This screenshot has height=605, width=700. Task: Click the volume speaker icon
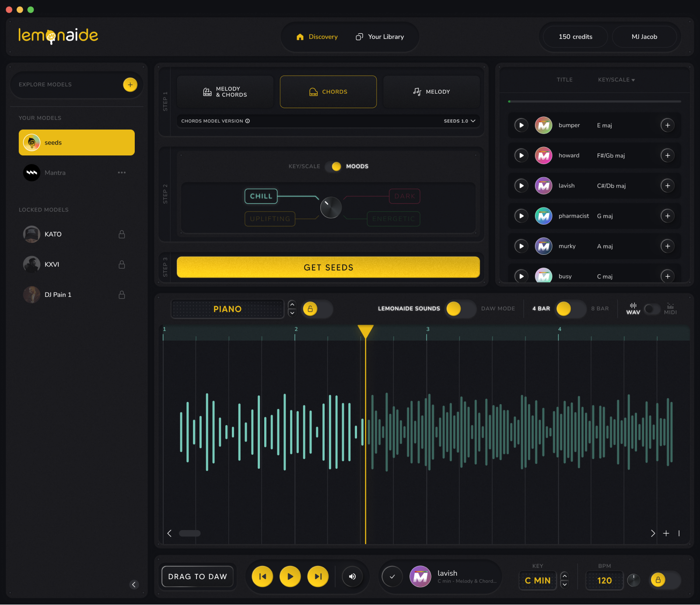point(352,577)
